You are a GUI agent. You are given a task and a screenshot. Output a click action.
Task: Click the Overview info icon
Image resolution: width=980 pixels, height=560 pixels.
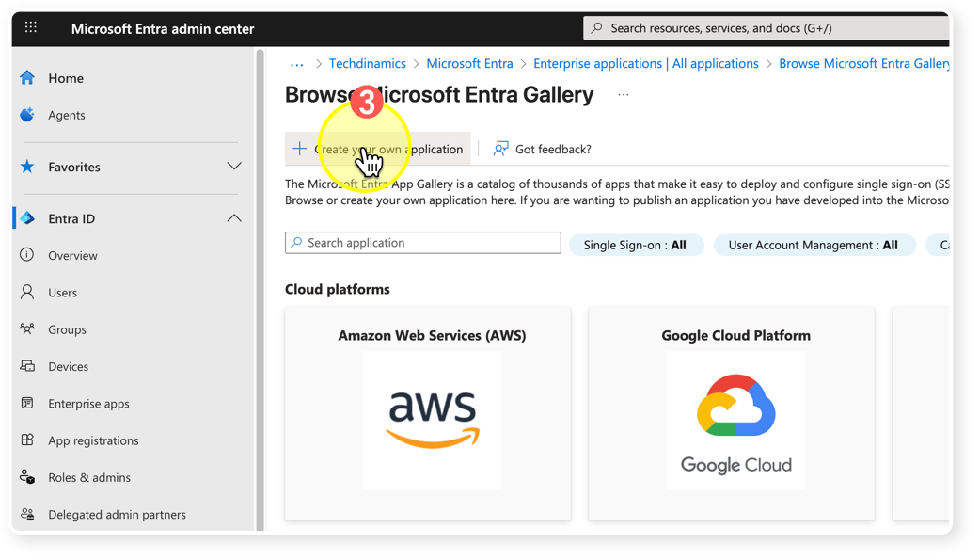click(x=27, y=255)
